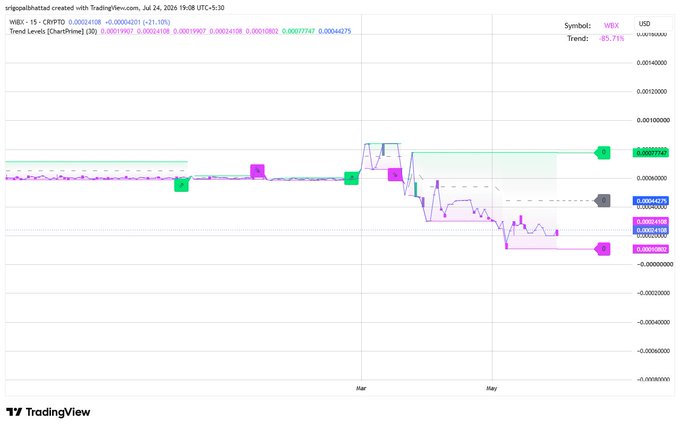Image resolution: width=680 pixels, height=428 pixels.
Task: Select the pink 0.00010802 price axis tag
Action: (x=651, y=249)
